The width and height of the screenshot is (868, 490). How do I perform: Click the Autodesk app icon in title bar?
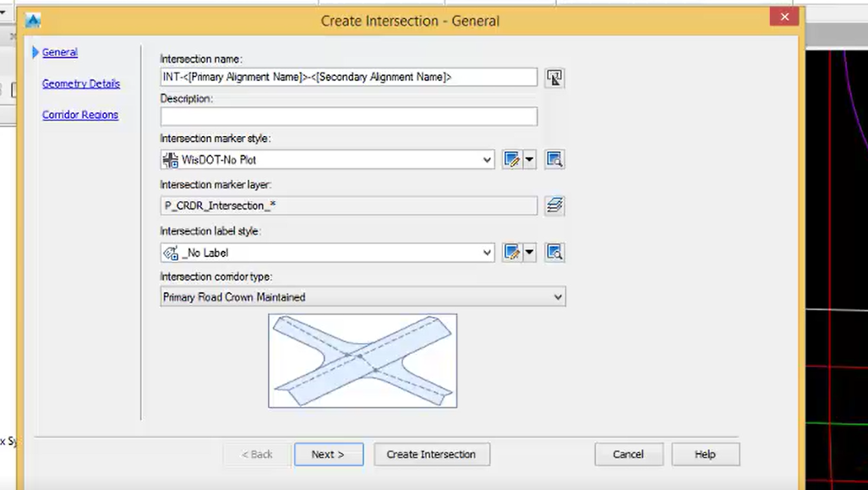pyautogui.click(x=33, y=21)
